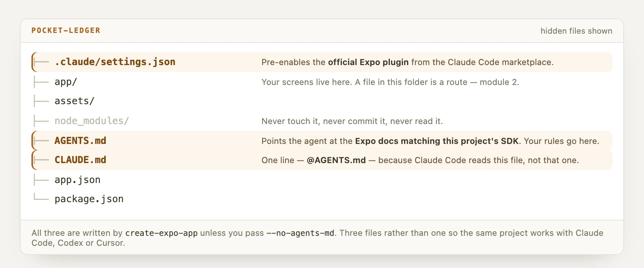Select package.json in the tree
This screenshot has height=268, width=644.
[89, 199]
